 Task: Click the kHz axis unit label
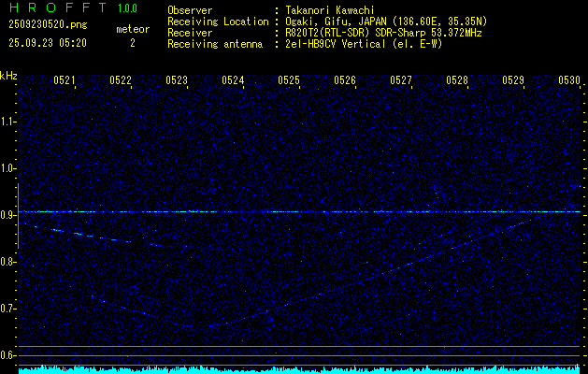click(8, 76)
